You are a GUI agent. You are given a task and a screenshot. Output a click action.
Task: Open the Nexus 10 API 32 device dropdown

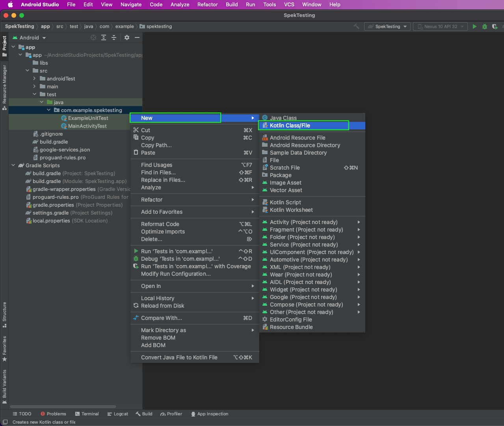(440, 26)
